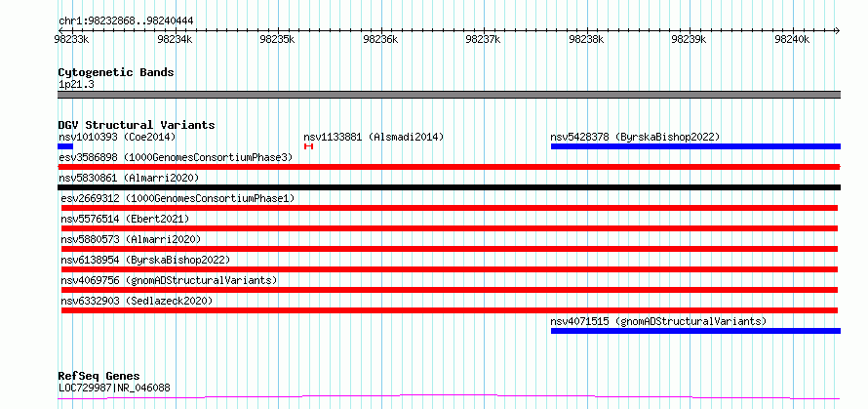Select the red nsv6332903 variant bar
The height and width of the screenshot is (409, 868).
click(x=450, y=310)
